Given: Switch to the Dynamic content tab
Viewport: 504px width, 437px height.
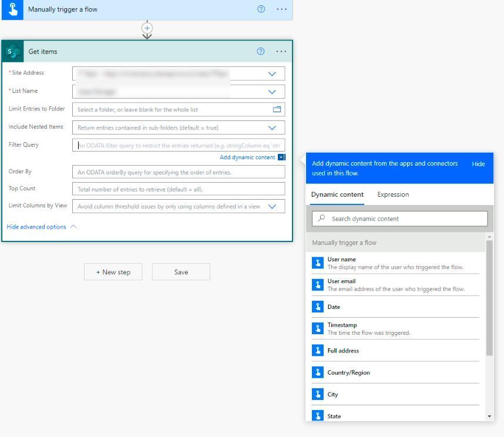Looking at the screenshot, I should 337,194.
